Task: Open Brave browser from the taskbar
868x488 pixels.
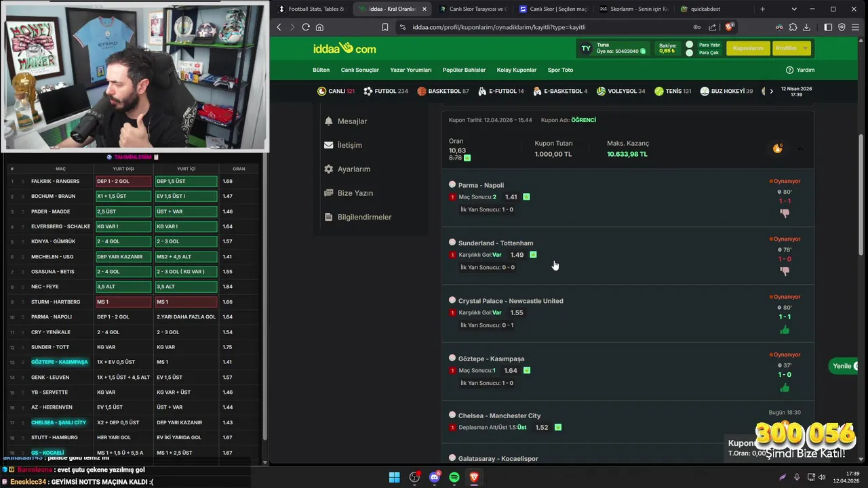Action: click(x=474, y=477)
